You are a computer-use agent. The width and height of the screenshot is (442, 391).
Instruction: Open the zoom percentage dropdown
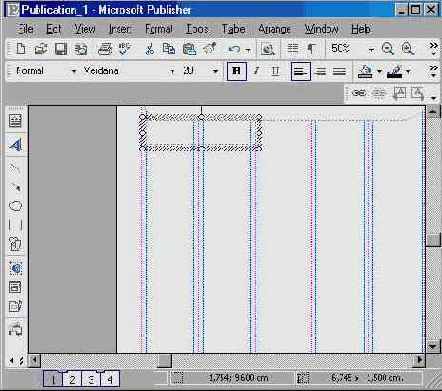(x=371, y=50)
